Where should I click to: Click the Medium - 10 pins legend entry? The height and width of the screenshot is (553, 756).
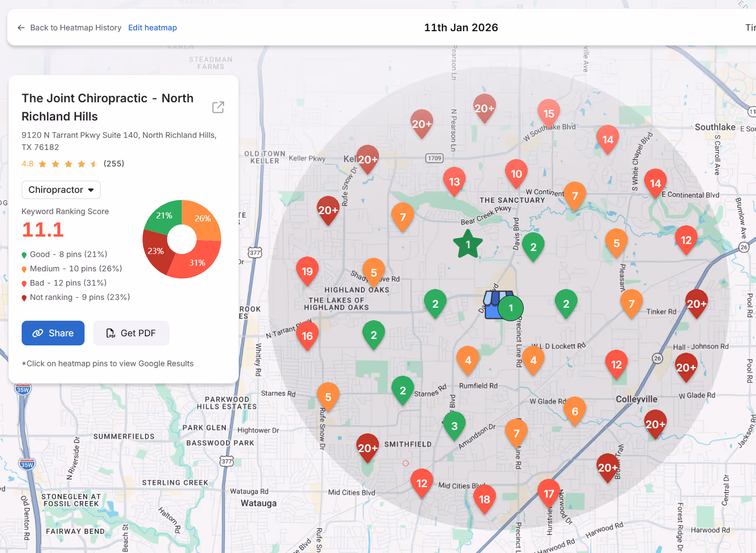72,269
